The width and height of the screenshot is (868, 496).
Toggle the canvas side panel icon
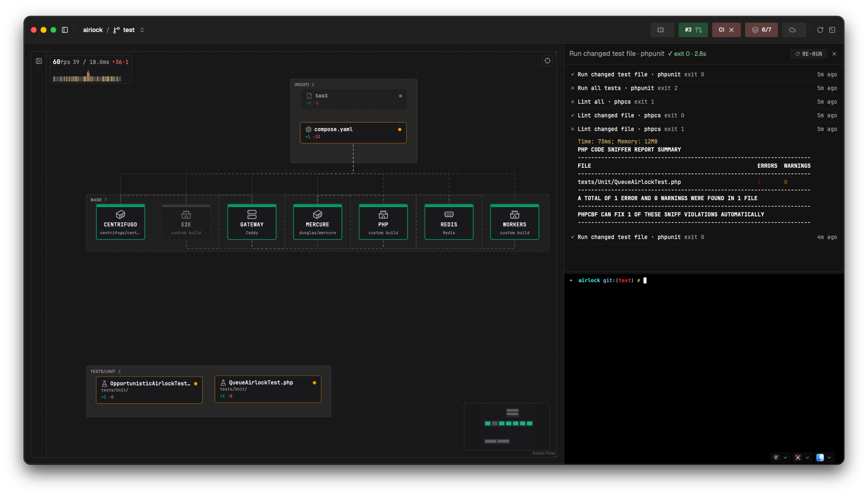pyautogui.click(x=39, y=61)
